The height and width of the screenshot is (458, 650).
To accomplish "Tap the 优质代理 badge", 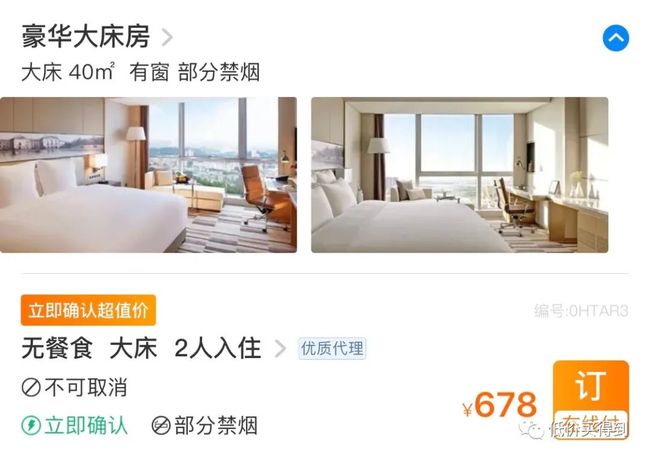I will pyautogui.click(x=332, y=348).
